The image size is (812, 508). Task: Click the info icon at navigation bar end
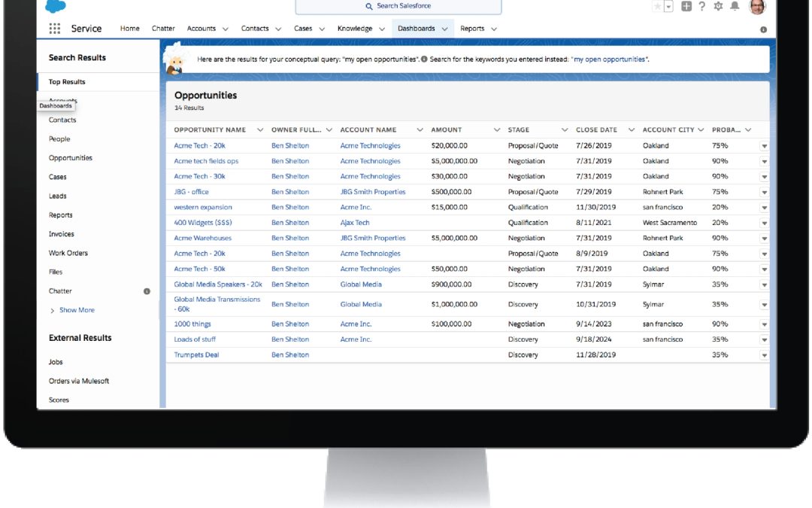pyautogui.click(x=763, y=29)
